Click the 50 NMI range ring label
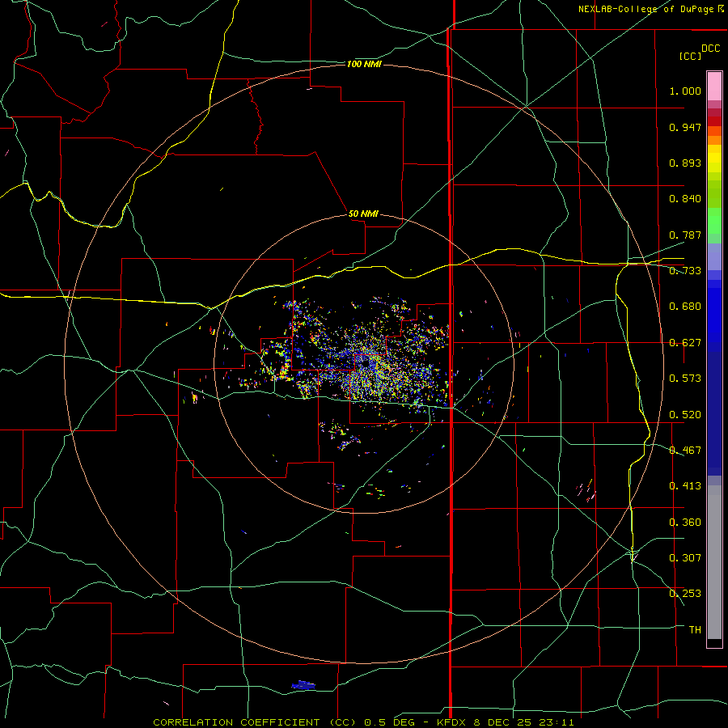This screenshot has width=728, height=728. [363, 214]
